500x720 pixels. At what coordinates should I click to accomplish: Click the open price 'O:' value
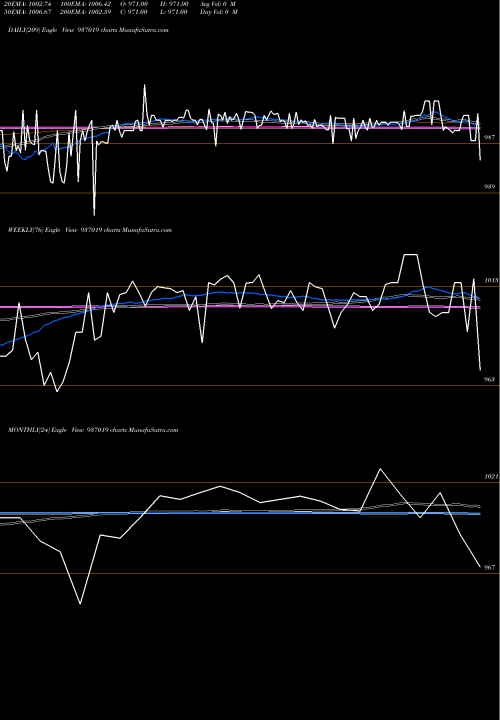(x=134, y=4)
